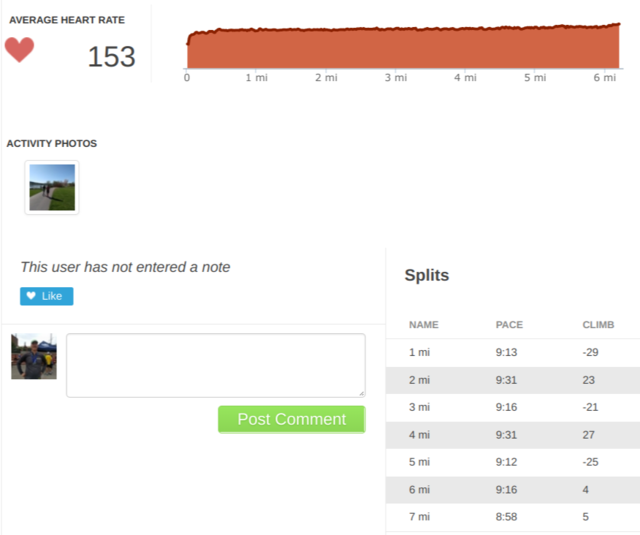Click the PACE column header
The height and width of the screenshot is (535, 640).
[509, 325]
